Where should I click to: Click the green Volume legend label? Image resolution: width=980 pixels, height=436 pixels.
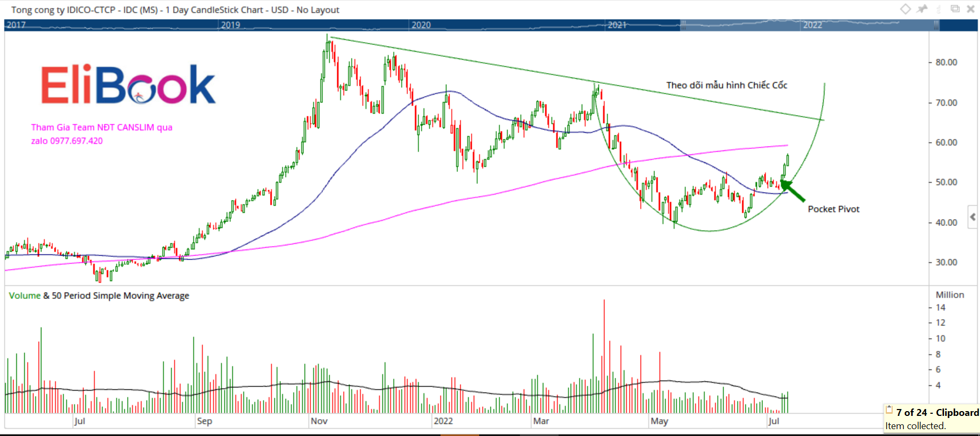(x=24, y=296)
